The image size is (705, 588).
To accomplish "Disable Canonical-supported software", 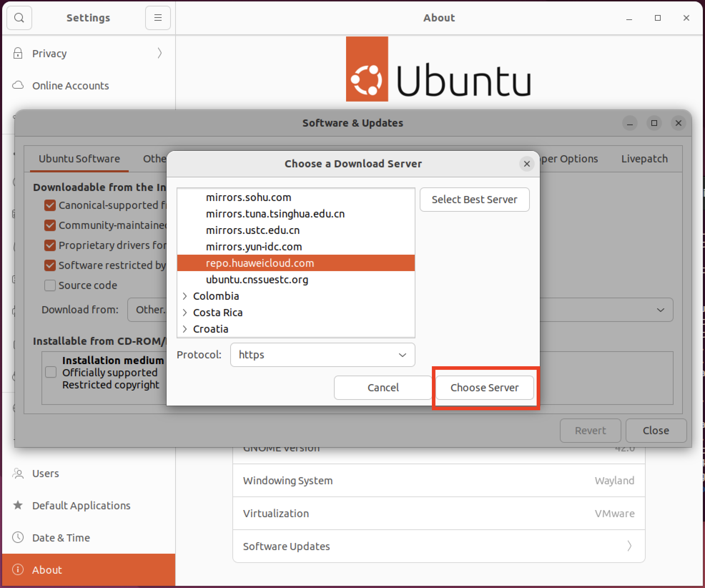I will tap(50, 205).
